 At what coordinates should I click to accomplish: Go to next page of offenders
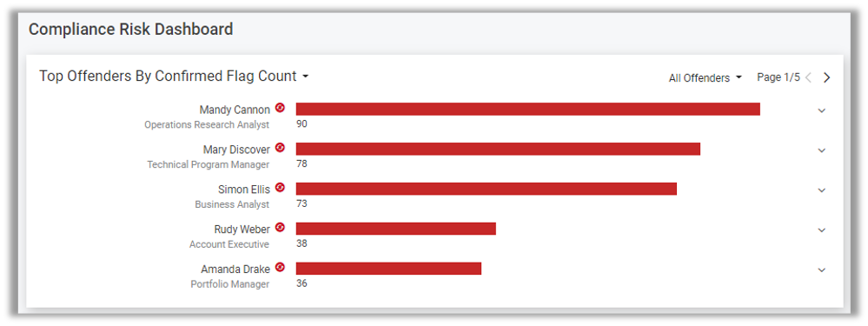pos(826,77)
